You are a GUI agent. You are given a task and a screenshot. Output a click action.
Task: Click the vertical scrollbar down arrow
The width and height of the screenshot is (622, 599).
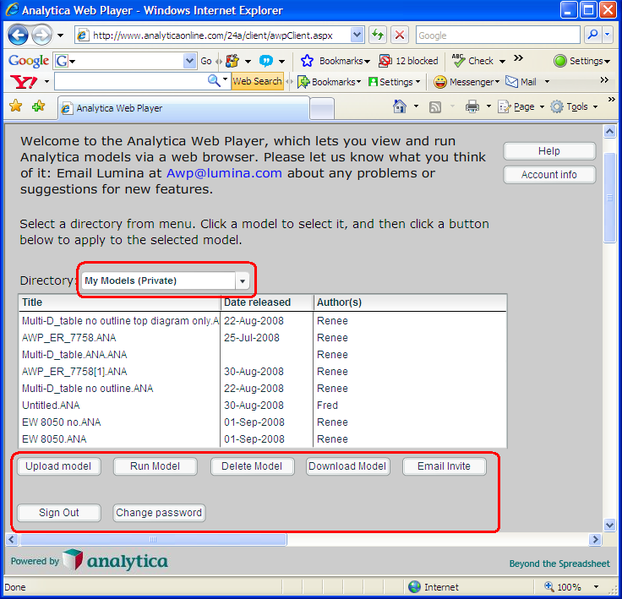(x=610, y=525)
